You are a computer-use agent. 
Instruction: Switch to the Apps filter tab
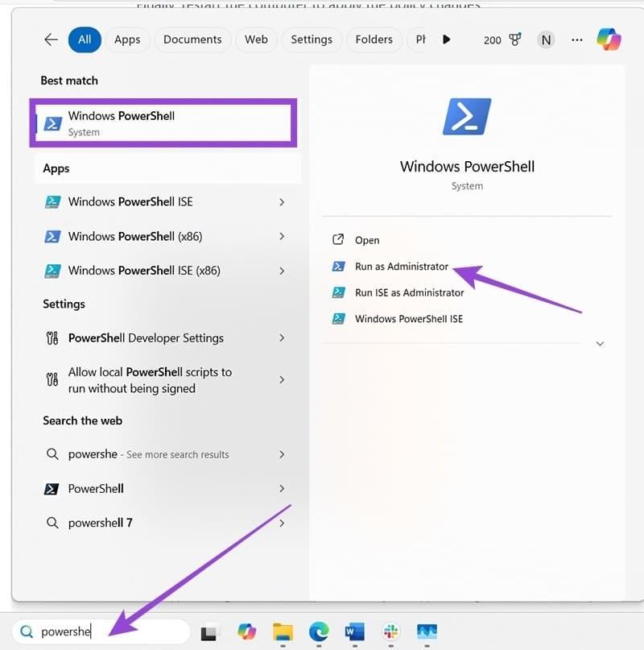(x=127, y=39)
